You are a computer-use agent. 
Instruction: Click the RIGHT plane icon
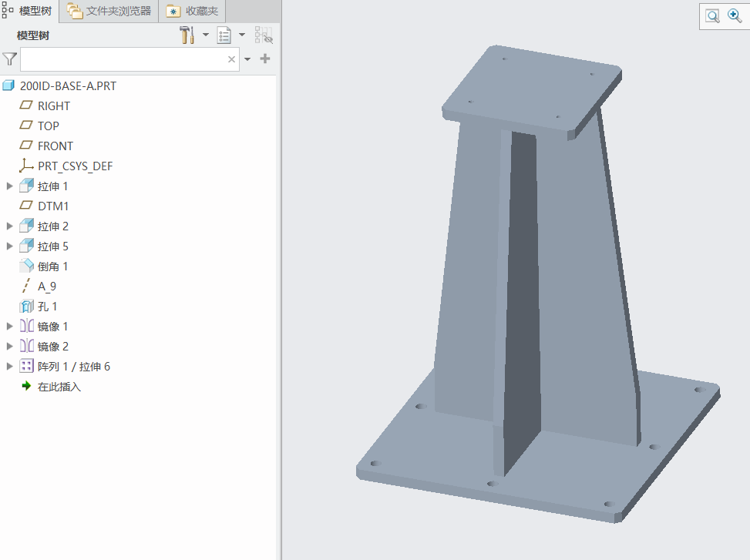tap(26, 105)
